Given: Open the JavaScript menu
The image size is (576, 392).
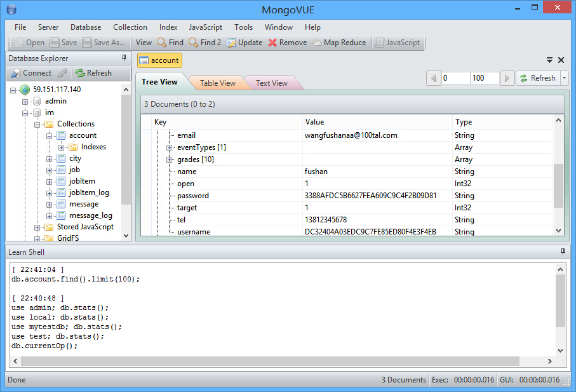Looking at the screenshot, I should click(x=205, y=27).
